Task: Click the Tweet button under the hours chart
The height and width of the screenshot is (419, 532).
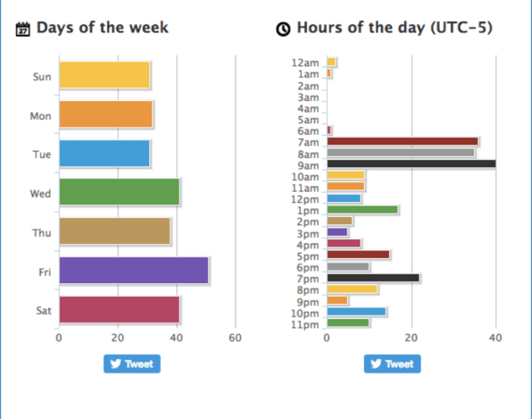Action: (392, 364)
